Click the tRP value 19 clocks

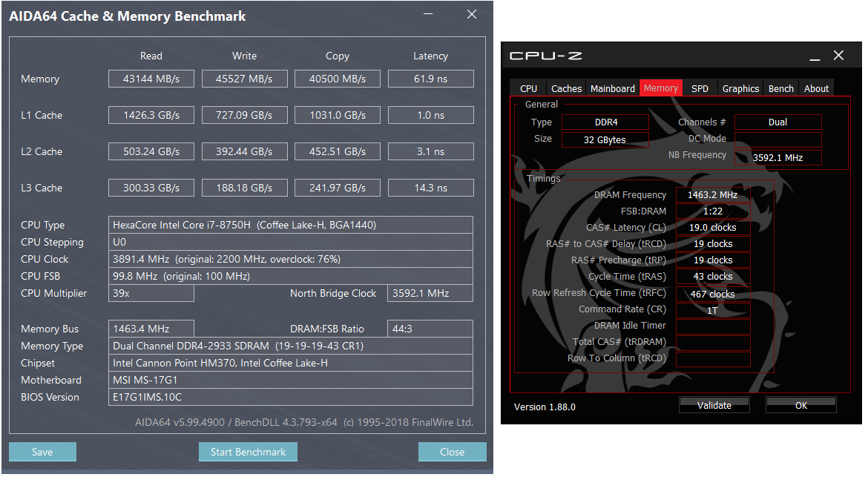click(713, 260)
